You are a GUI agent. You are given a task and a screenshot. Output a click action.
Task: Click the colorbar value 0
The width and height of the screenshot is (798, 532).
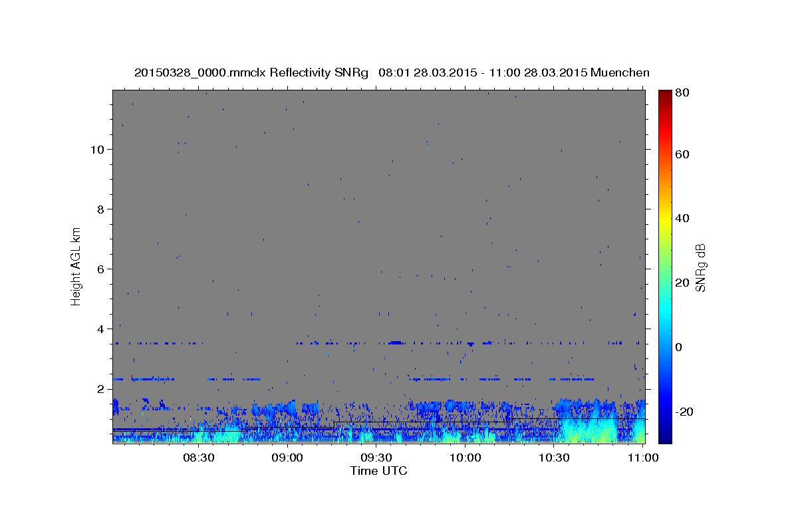coord(678,347)
